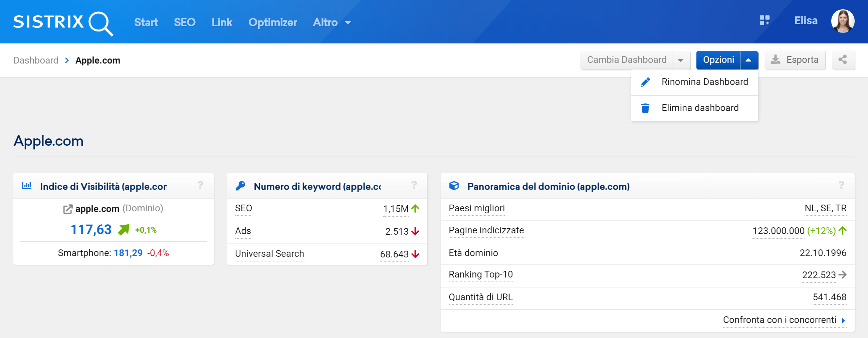Open help for Numero di keyword box
Screen dimensions: 868x338
(x=414, y=185)
